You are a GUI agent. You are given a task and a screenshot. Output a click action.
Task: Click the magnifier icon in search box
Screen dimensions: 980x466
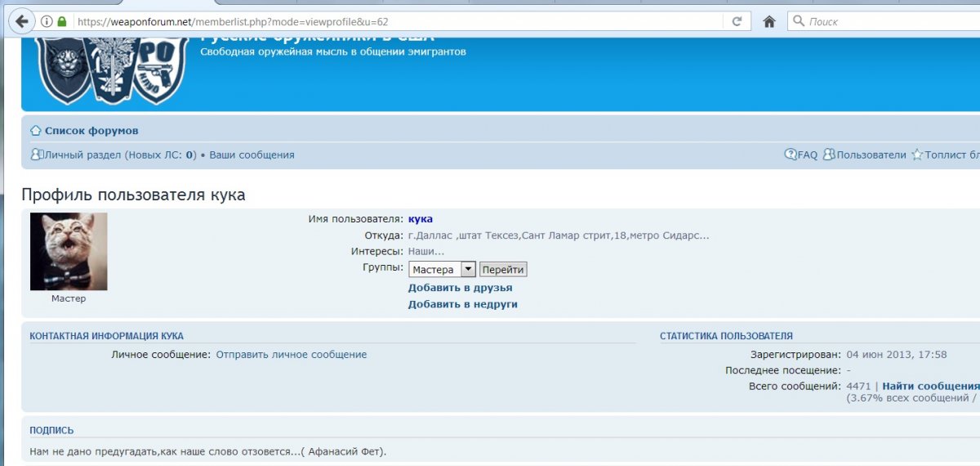799,21
